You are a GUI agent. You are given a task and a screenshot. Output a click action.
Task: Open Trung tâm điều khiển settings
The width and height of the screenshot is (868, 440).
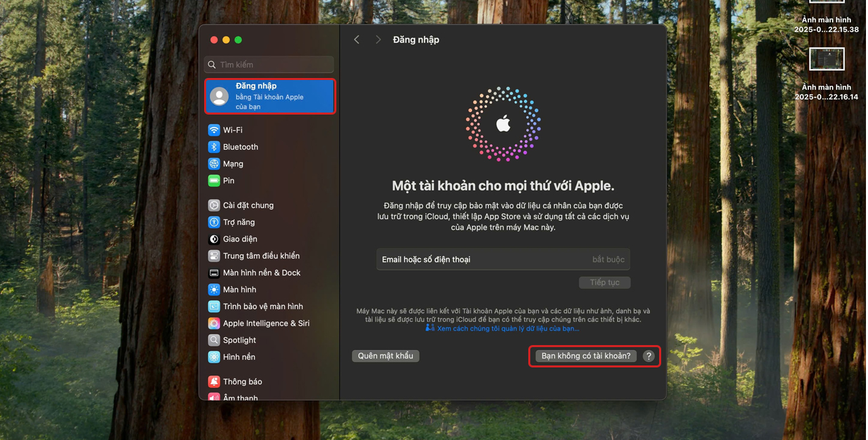pos(214,256)
